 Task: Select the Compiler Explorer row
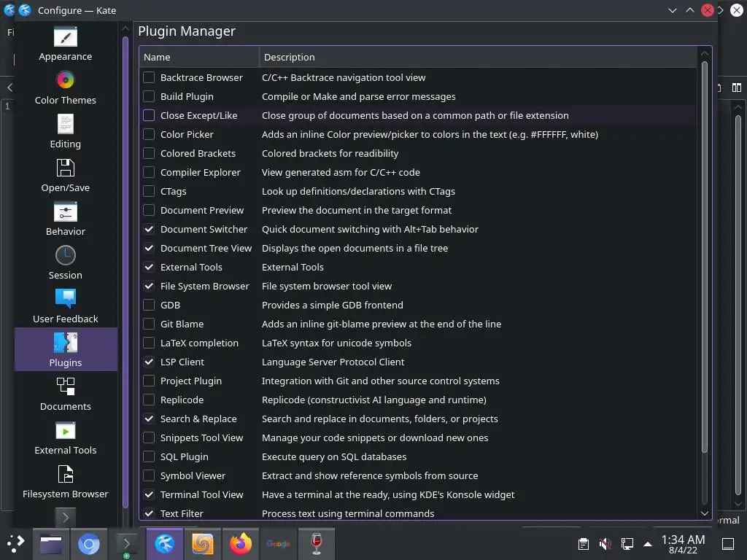(x=418, y=172)
